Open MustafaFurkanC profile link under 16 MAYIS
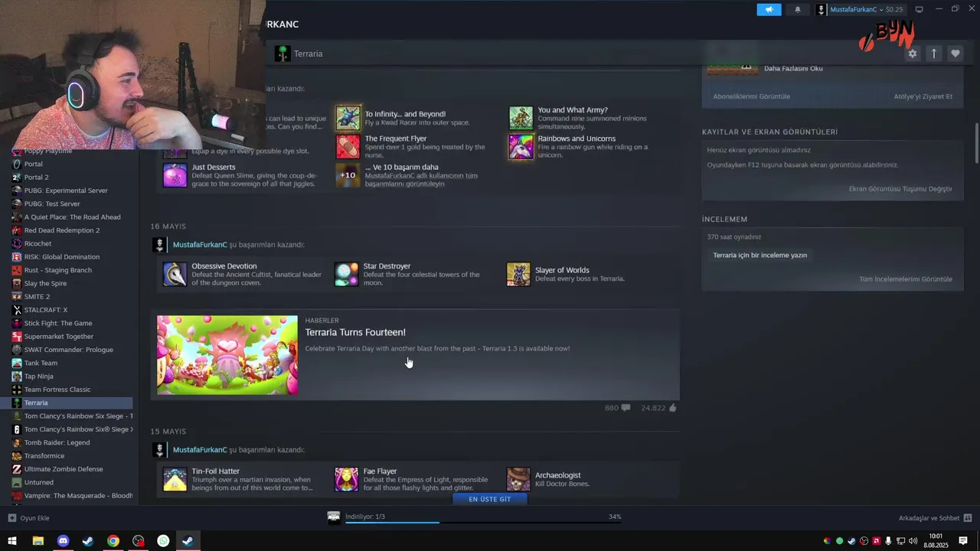 click(200, 245)
